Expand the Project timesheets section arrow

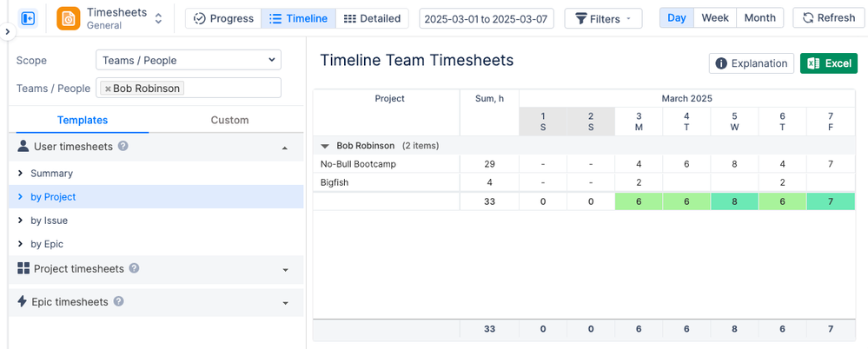(285, 270)
